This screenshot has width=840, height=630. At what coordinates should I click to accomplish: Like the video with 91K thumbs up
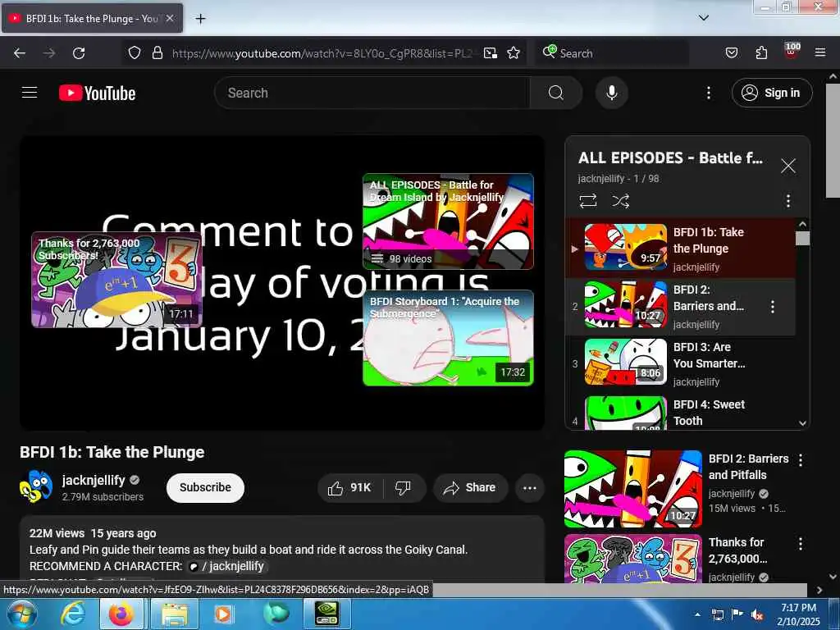pyautogui.click(x=349, y=487)
